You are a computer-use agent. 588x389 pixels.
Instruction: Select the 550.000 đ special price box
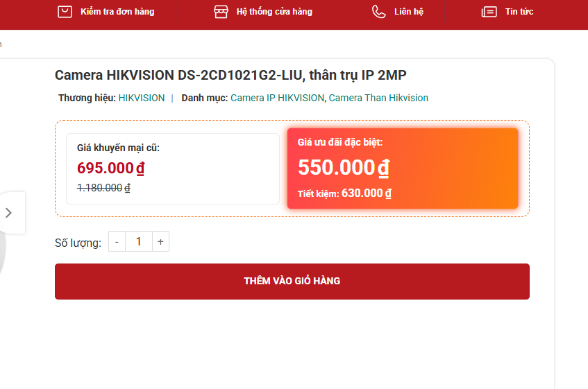pos(403,168)
